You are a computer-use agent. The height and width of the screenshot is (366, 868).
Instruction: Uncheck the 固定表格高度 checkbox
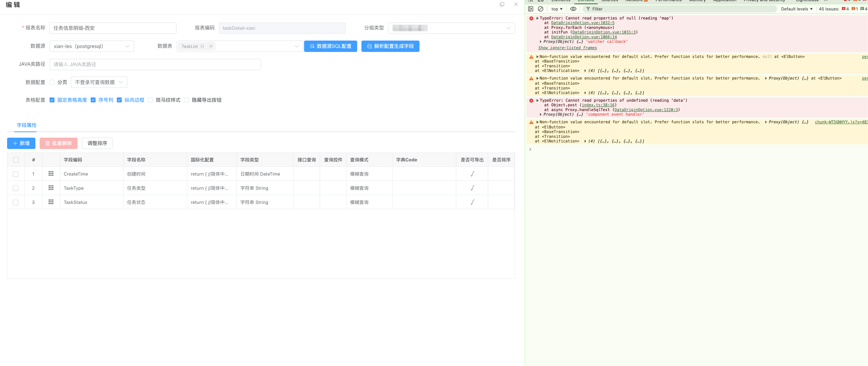[x=52, y=100]
